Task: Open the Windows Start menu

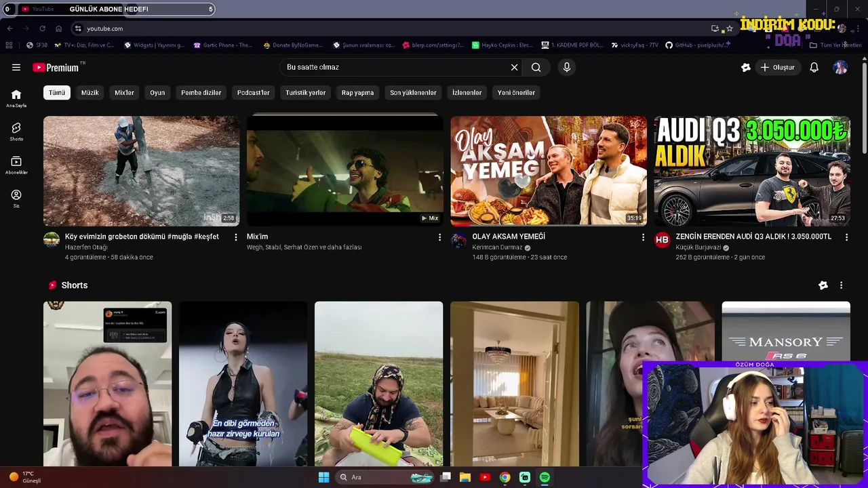Action: pos(323,477)
